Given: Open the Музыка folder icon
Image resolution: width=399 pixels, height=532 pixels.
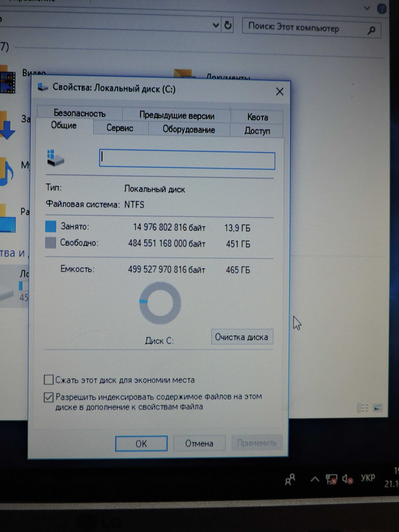Looking at the screenshot, I should pos(7,171).
